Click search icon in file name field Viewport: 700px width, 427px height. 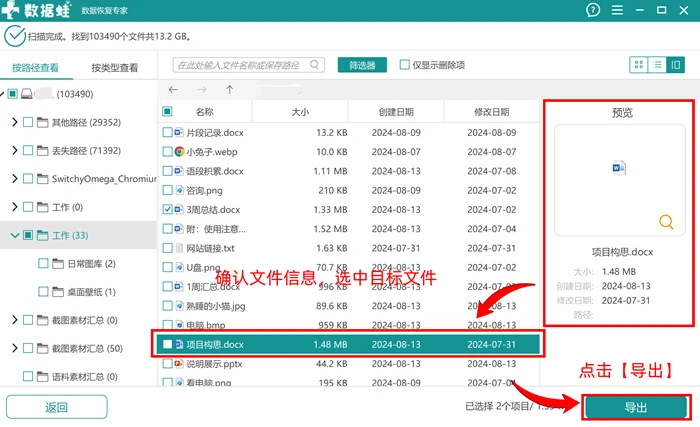coord(314,65)
